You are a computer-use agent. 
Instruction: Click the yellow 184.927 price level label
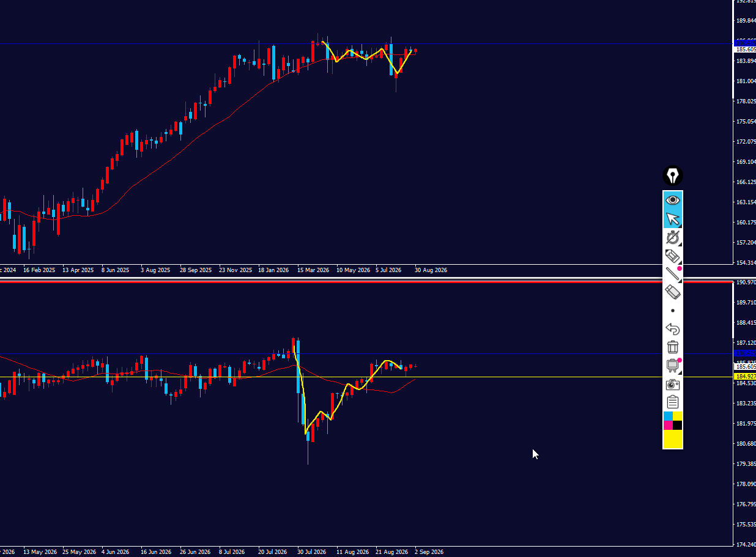click(x=744, y=376)
